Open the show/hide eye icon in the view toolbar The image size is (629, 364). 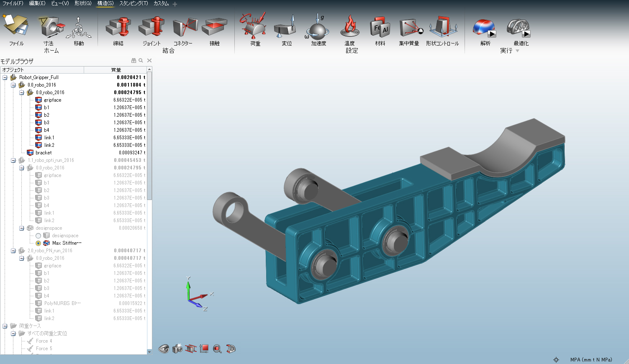click(164, 349)
